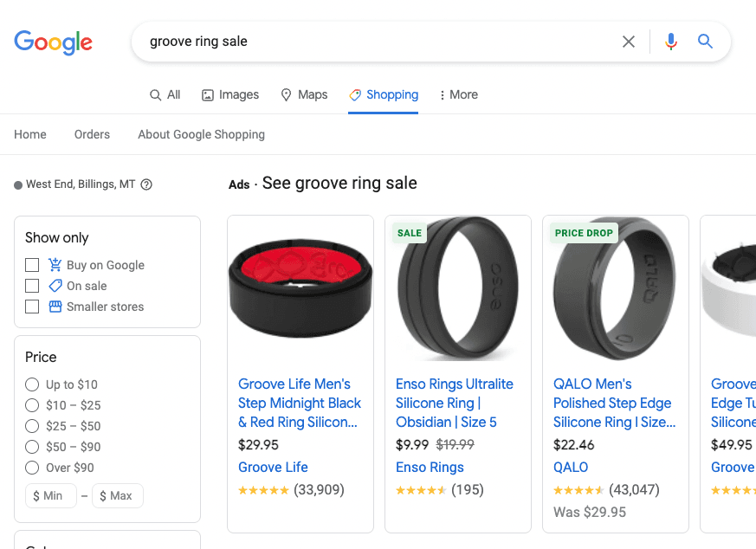Toggle the Smaller stores filter
The width and height of the screenshot is (756, 549).
(32, 306)
